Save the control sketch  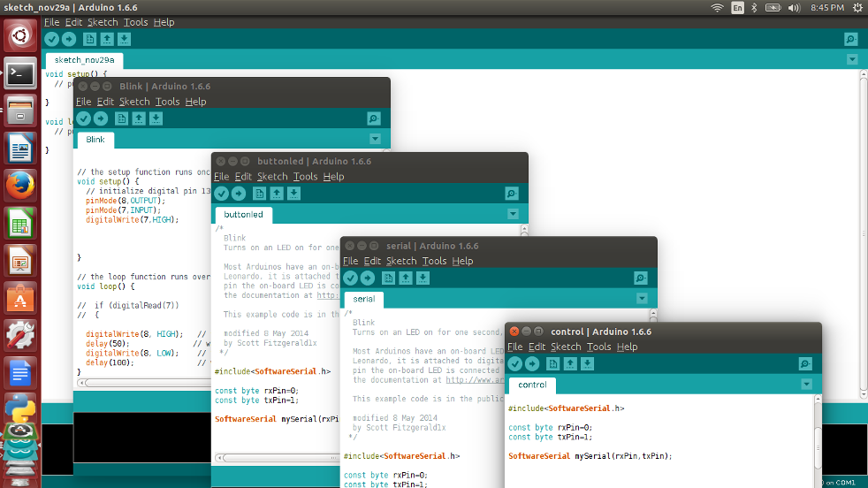587,364
